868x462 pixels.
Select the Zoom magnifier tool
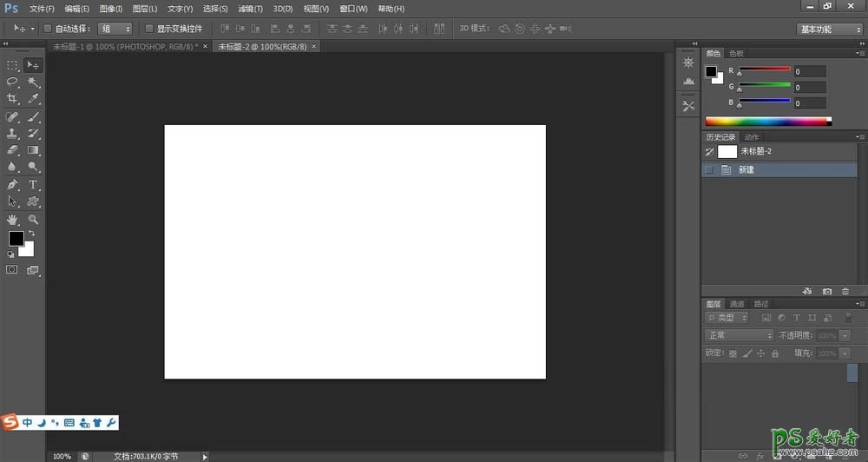tap(33, 220)
